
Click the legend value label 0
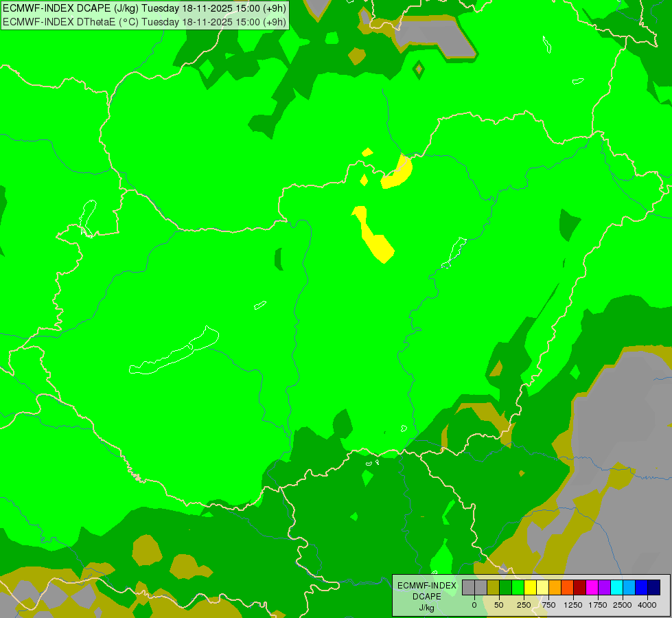pos(474,605)
